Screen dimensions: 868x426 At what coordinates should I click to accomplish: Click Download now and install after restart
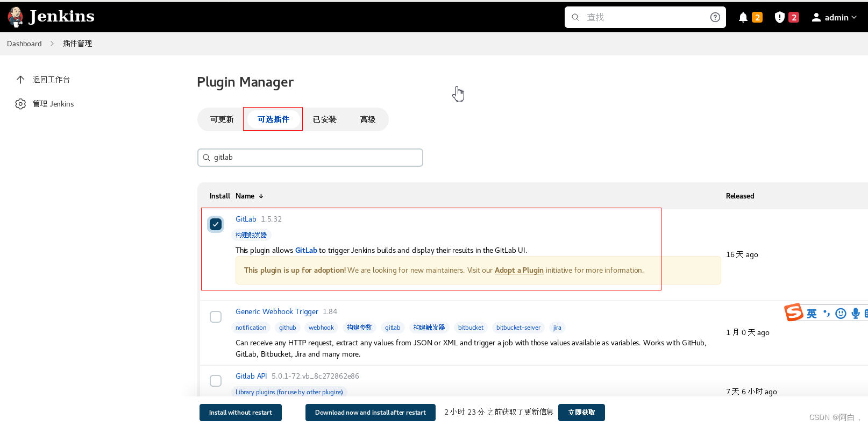(371, 413)
